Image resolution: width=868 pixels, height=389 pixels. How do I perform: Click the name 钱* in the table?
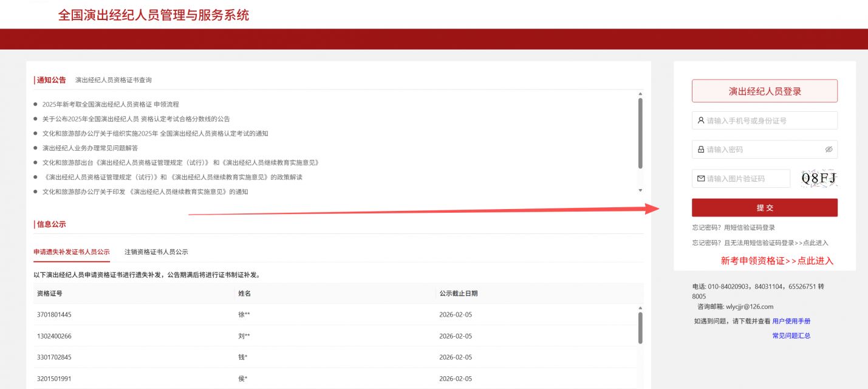coord(243,357)
